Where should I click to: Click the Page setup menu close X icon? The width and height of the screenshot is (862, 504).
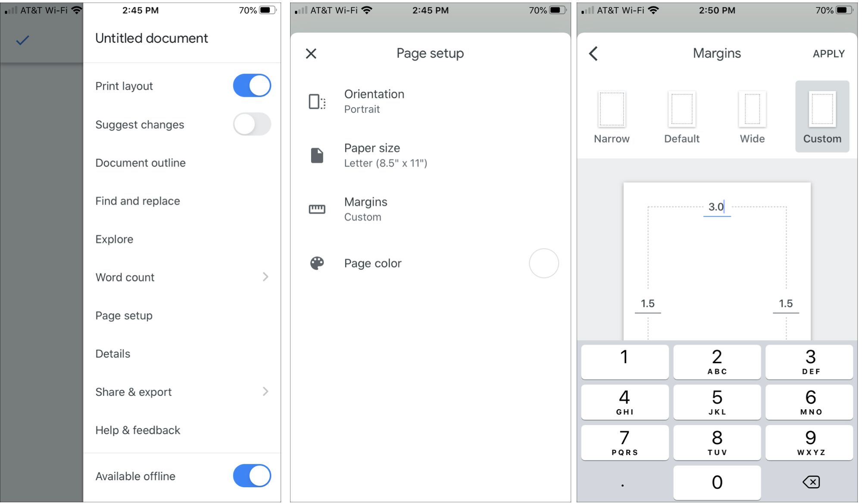coord(311,53)
